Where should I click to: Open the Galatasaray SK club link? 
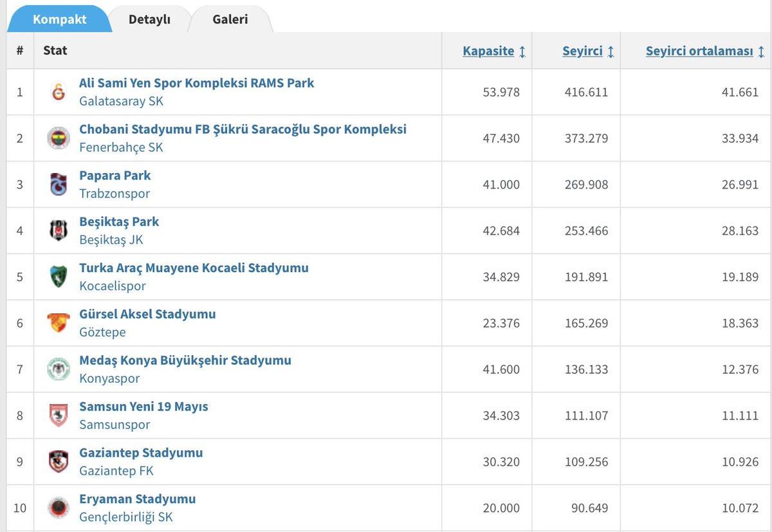[121, 101]
